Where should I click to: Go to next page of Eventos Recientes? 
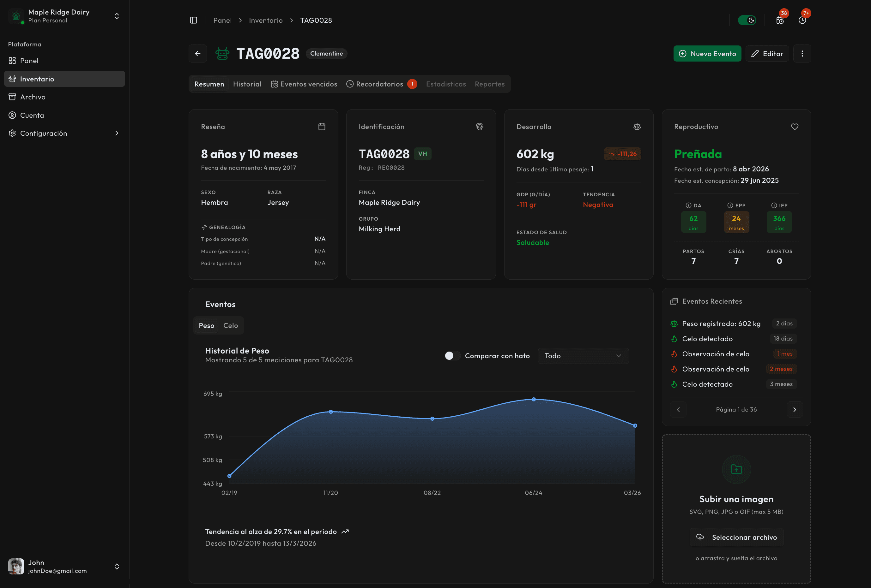(795, 409)
